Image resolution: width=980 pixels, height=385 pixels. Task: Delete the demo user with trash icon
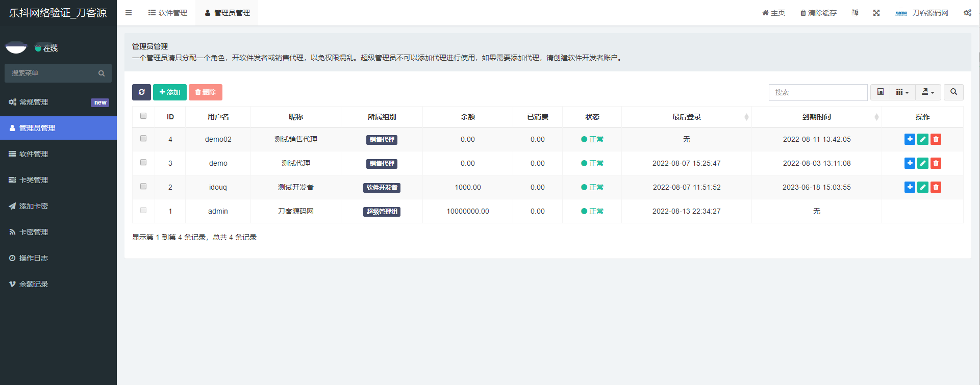[936, 163]
